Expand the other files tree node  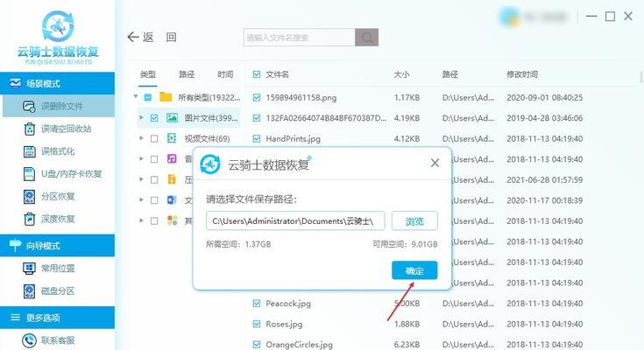141,220
